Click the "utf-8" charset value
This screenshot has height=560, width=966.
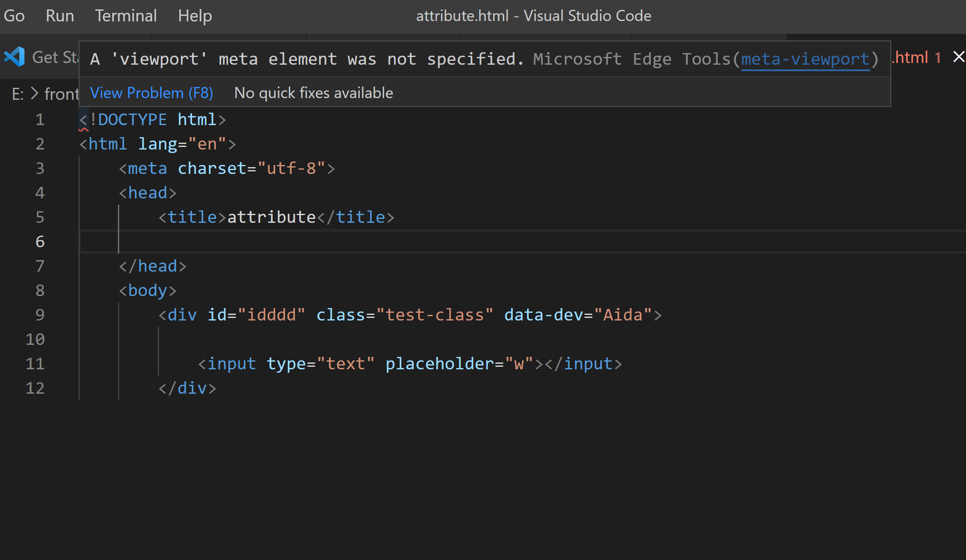(292, 168)
